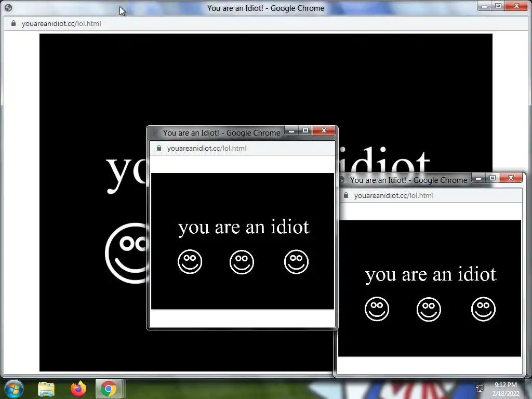Viewport: 532px width, 399px height.
Task: Maximize the middle Chrome popup window
Action: [305, 130]
